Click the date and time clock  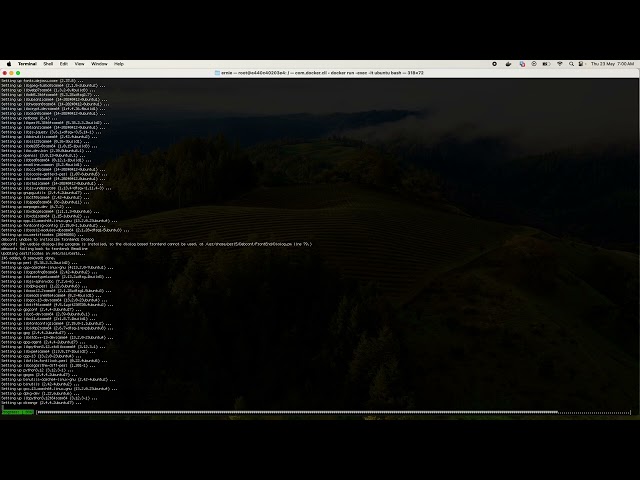tap(612, 64)
